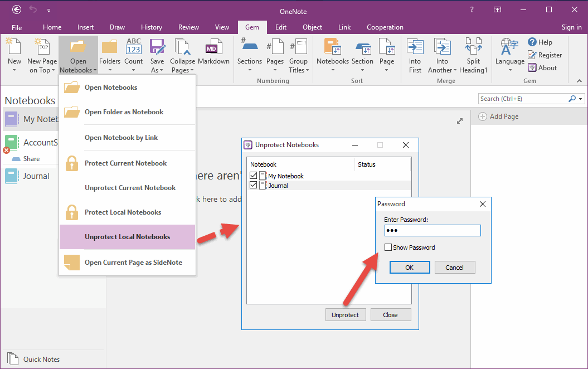Click the Split Heading1 icon
The height and width of the screenshot is (369, 588).
click(473, 46)
